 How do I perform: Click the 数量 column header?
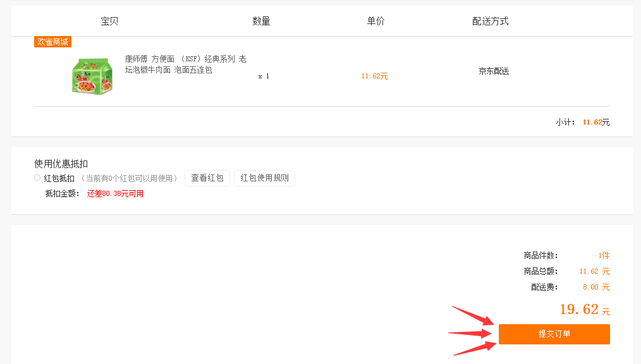[261, 21]
